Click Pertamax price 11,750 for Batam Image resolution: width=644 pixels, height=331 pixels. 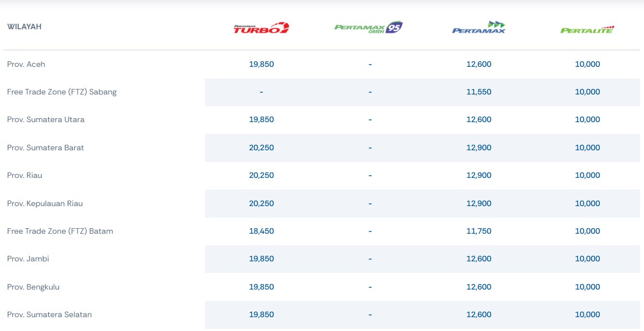click(479, 231)
